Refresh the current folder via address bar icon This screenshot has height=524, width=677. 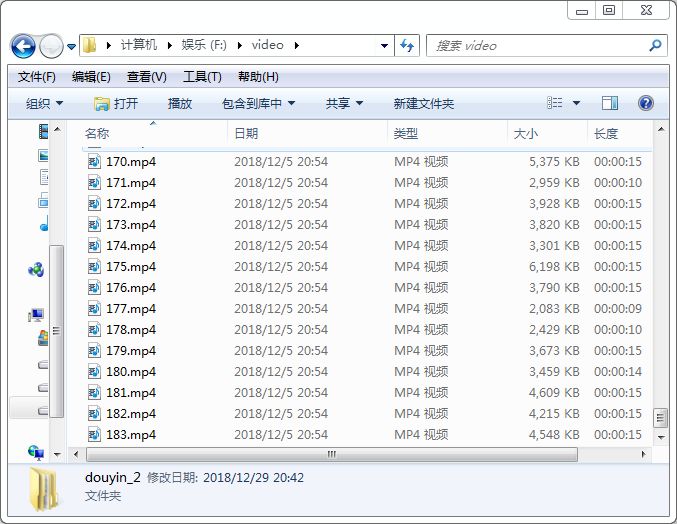coord(407,45)
